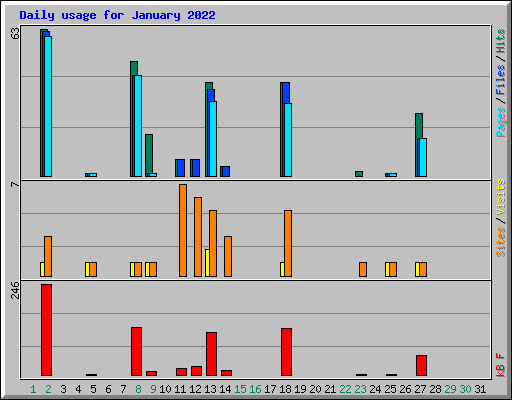Select the blue Files bar for day 11
Image resolution: width=512 pixels, height=400 pixels.
click(x=181, y=168)
